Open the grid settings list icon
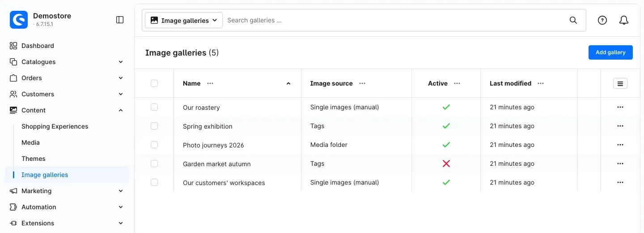The image size is (644, 233). click(x=620, y=83)
